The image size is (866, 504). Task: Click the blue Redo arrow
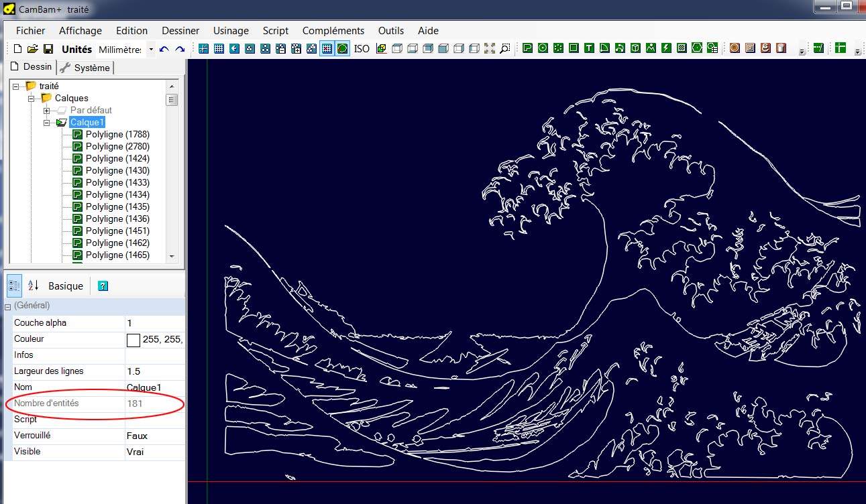[180, 49]
